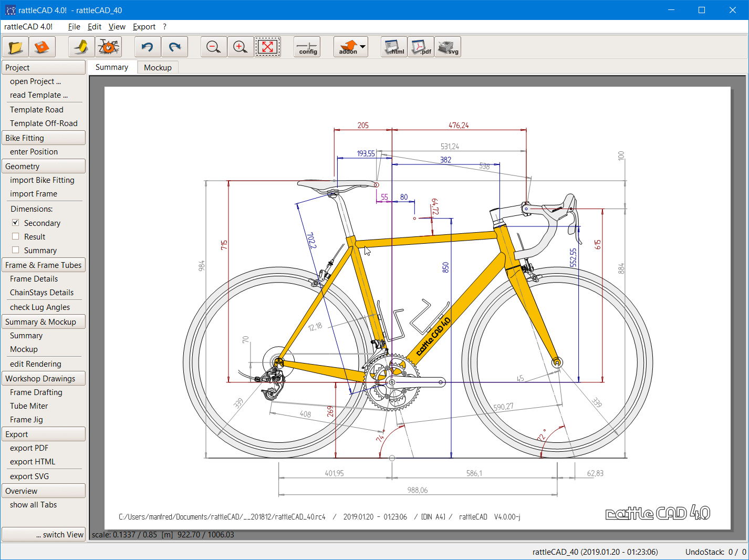749x560 pixels.
Task: Uncheck the Secondary dimensions checkbox
Action: click(16, 223)
